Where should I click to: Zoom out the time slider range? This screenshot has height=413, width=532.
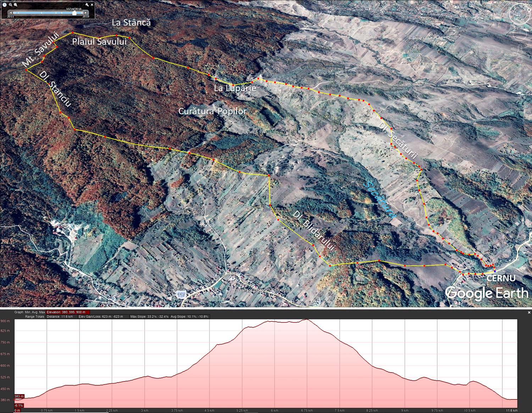pos(10,5)
